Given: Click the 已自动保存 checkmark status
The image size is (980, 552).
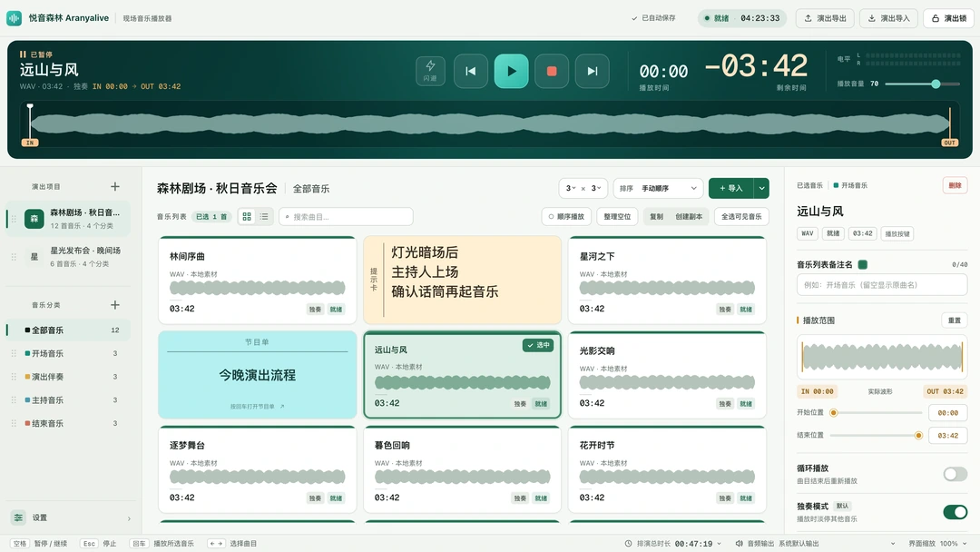Looking at the screenshot, I should click(x=653, y=18).
